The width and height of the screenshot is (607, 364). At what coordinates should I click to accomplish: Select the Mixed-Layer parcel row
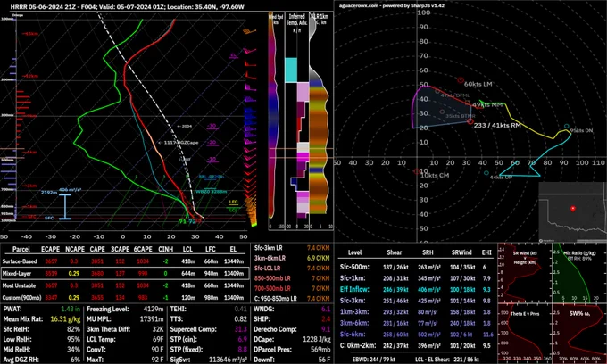click(x=125, y=273)
